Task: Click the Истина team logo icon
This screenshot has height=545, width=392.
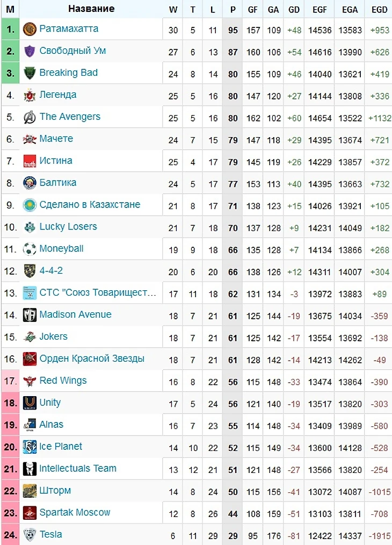Action: click(30, 161)
